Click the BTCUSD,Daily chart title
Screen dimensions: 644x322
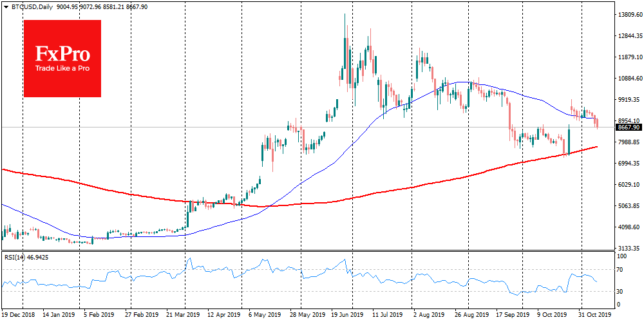(30, 6)
